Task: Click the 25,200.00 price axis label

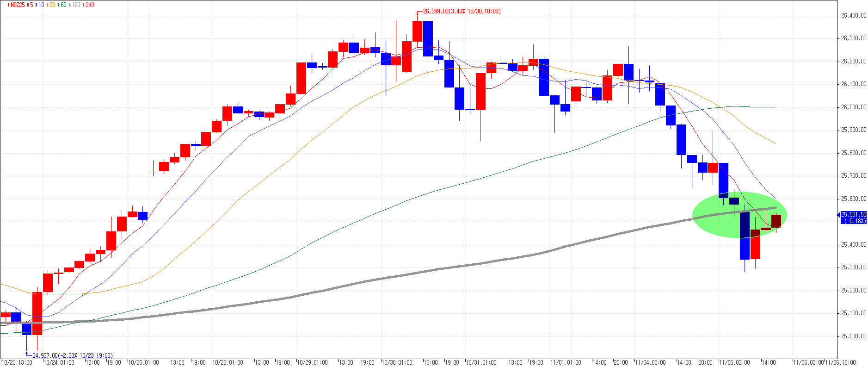Action: (854, 291)
